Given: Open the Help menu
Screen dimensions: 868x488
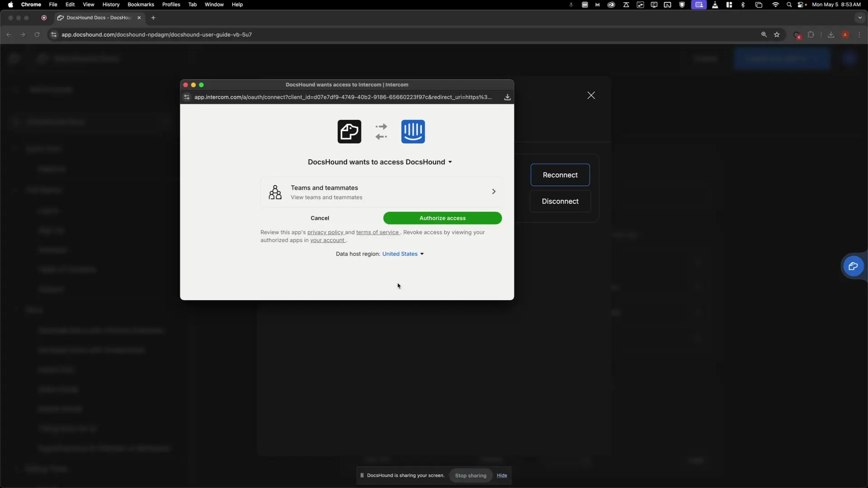Looking at the screenshot, I should click(x=237, y=5).
